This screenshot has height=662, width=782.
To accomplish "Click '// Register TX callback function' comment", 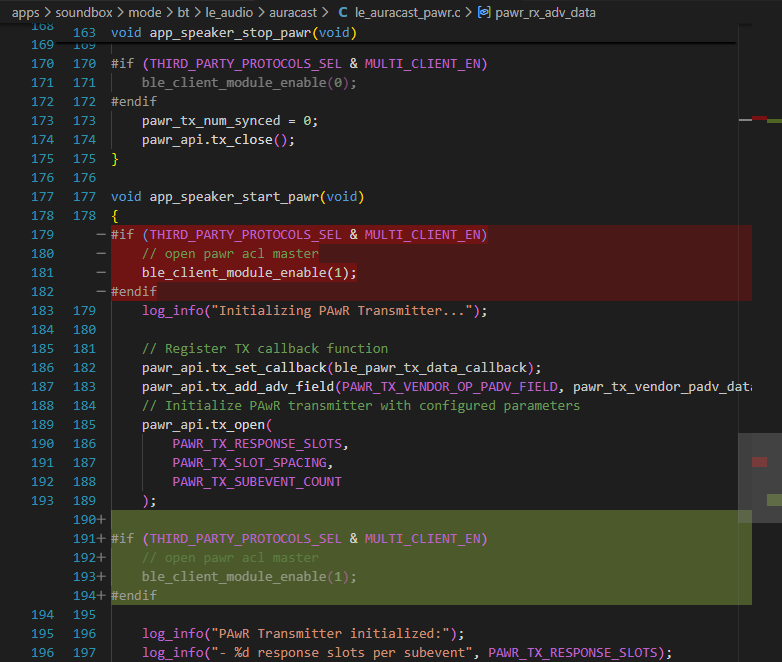I will [265, 349].
